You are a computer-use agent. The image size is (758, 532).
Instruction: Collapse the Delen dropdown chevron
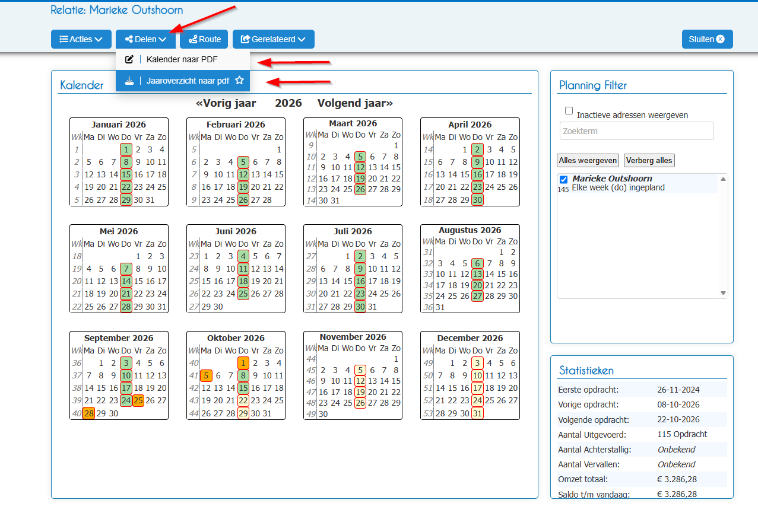pos(163,40)
